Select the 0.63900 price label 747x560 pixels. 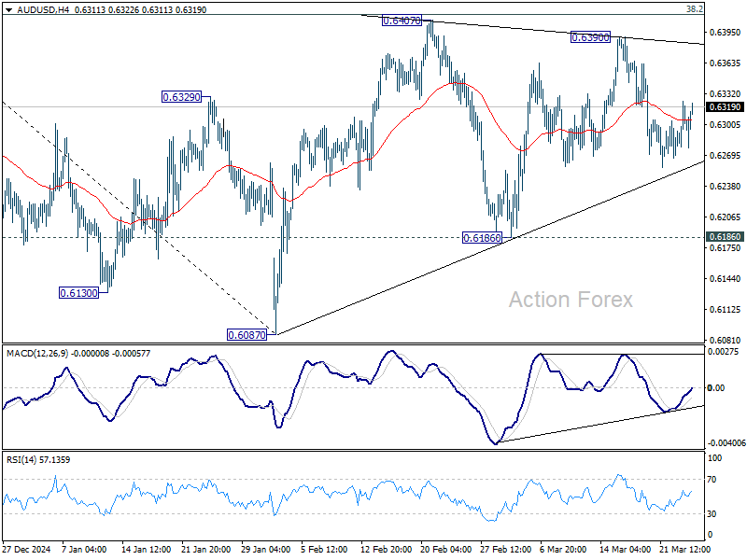pyautogui.click(x=590, y=37)
